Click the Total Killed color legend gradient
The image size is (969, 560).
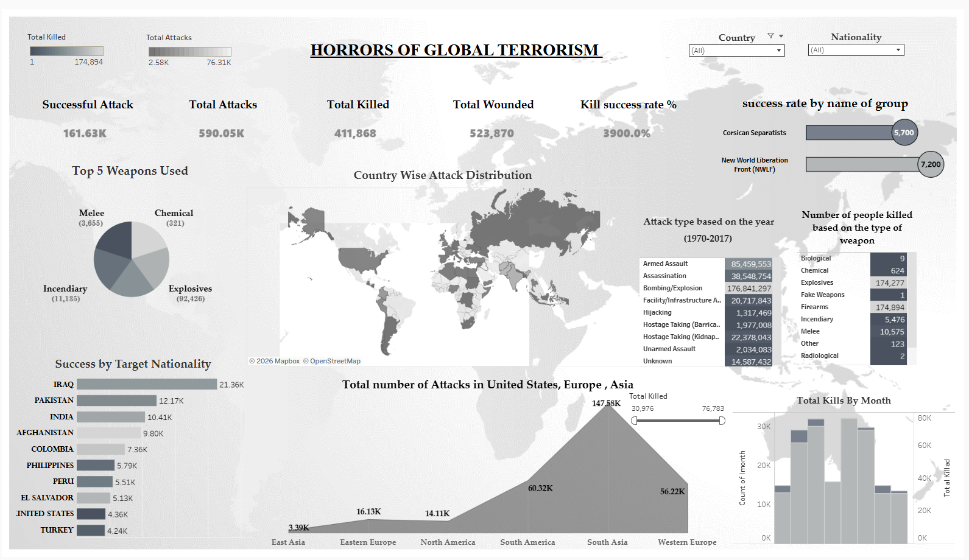pos(66,51)
